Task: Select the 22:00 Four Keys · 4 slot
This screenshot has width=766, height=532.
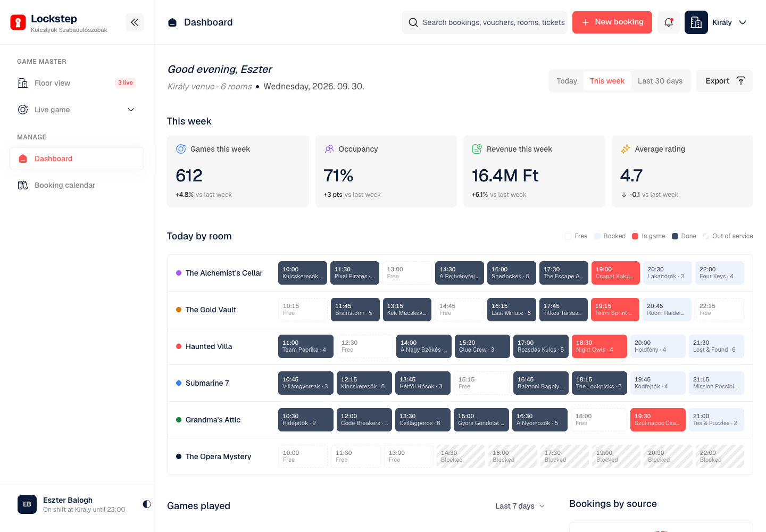Action: coord(720,273)
